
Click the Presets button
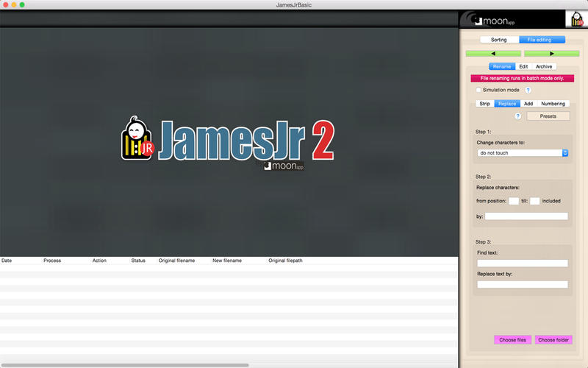(548, 116)
